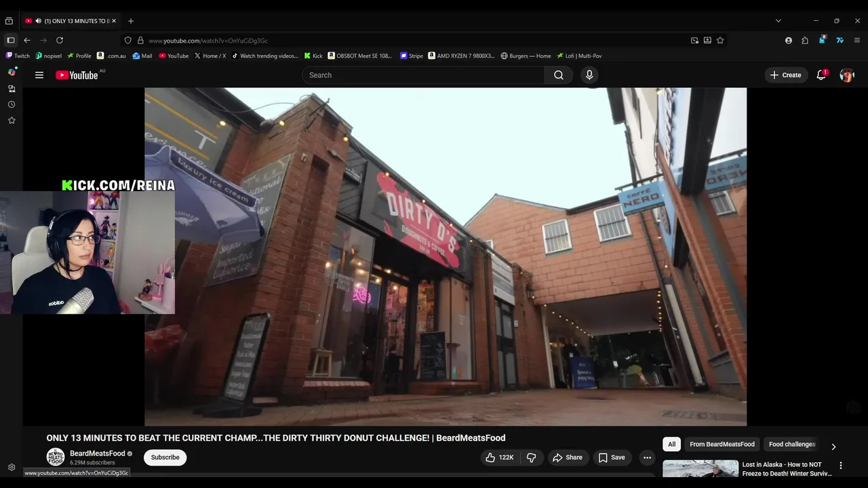This screenshot has width=868, height=488.
Task: Open the colorful sidebar assistant icon
Action: 12,72
